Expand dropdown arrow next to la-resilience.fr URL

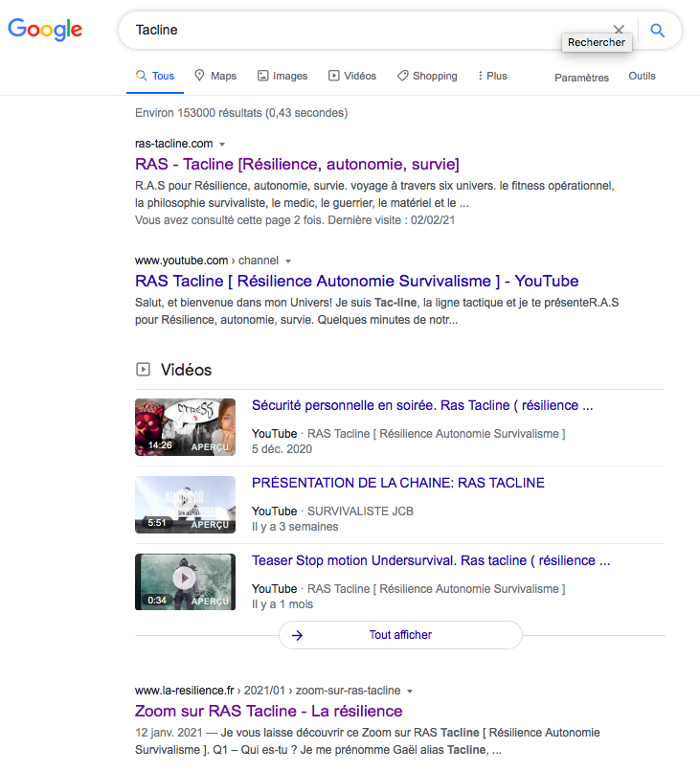(410, 692)
